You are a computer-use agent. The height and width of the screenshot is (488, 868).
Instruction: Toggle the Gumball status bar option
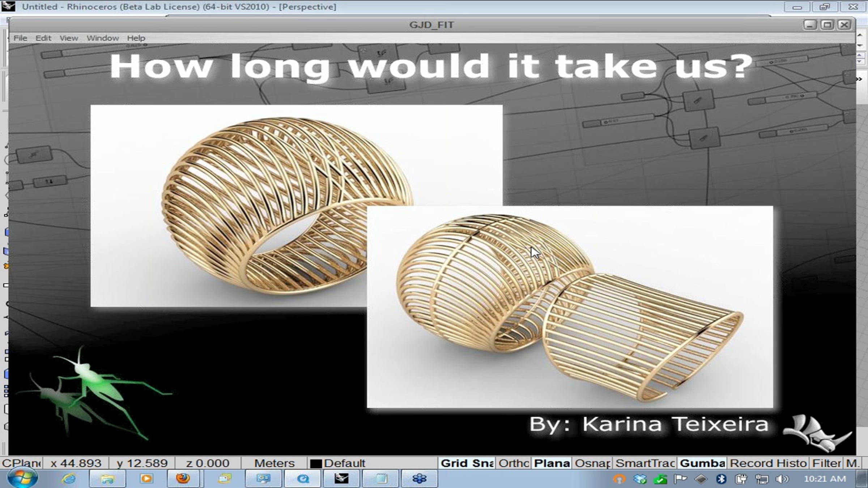click(702, 463)
